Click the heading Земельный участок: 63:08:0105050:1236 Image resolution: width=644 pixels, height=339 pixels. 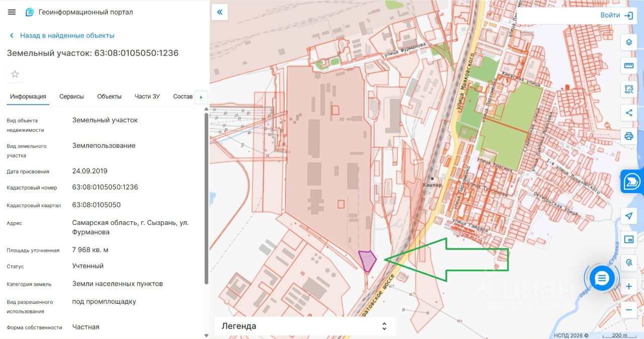[93, 53]
